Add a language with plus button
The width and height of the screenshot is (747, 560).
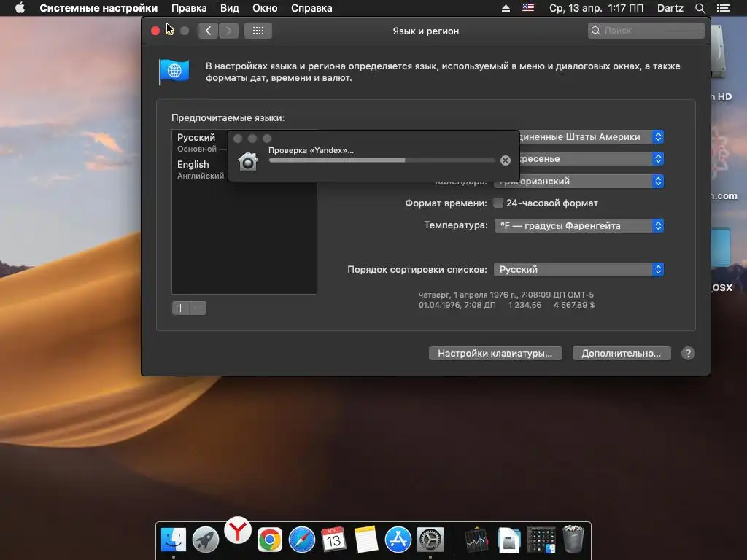coord(181,308)
